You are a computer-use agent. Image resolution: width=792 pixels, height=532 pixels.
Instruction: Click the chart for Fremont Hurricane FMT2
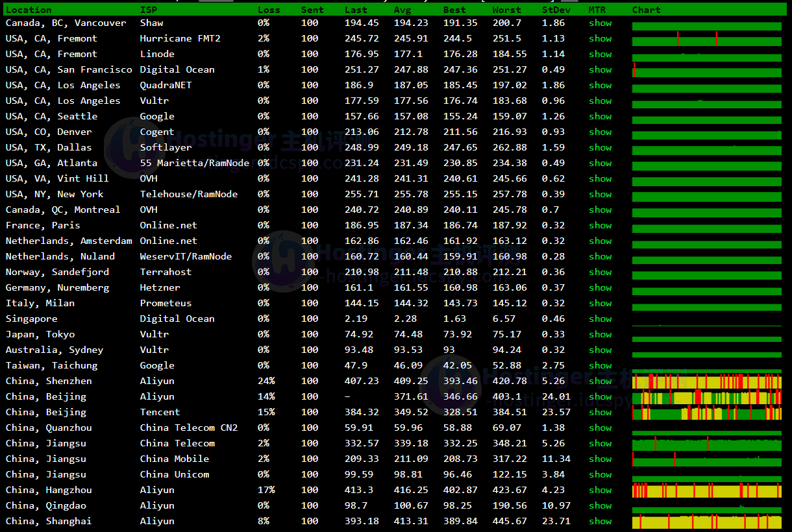(706, 39)
